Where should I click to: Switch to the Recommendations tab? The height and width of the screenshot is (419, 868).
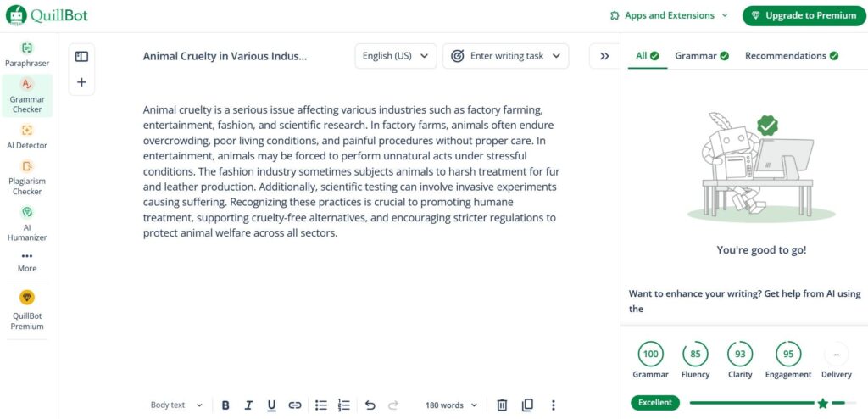click(x=791, y=55)
